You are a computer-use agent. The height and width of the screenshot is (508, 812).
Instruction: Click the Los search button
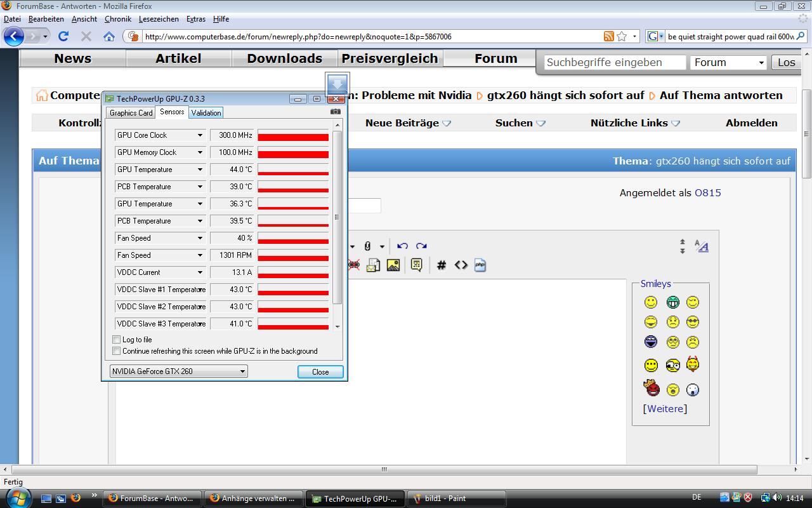[787, 62]
